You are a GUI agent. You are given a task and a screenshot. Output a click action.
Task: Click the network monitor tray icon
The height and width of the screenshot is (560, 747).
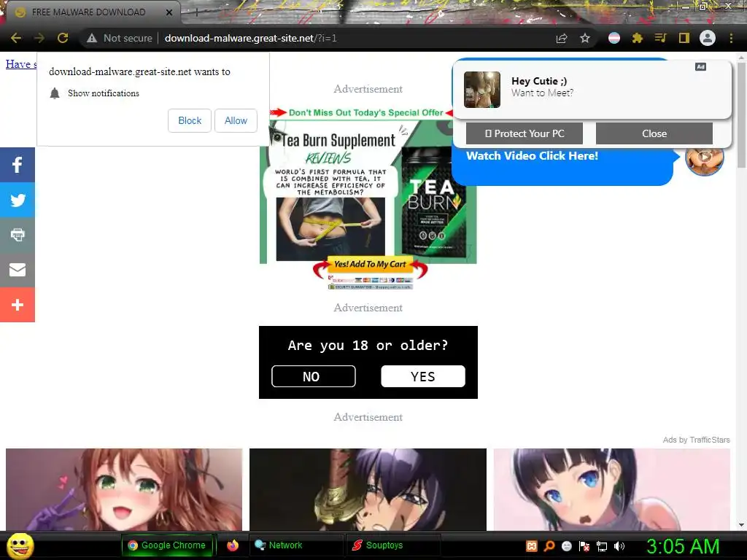pos(602,546)
